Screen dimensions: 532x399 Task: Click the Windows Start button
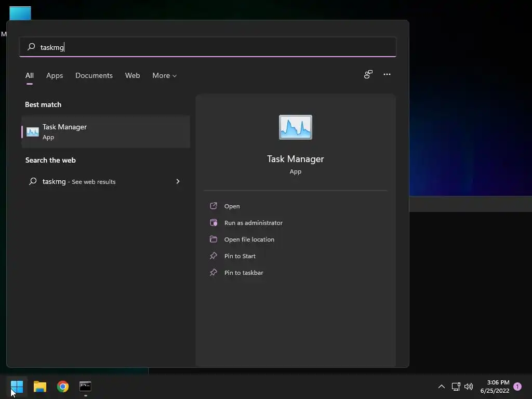pos(17,387)
